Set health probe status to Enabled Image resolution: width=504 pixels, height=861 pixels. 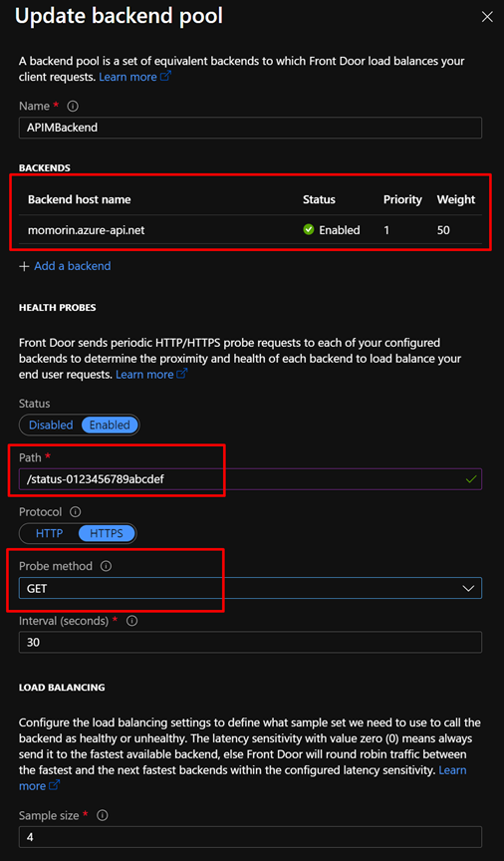coord(110,425)
